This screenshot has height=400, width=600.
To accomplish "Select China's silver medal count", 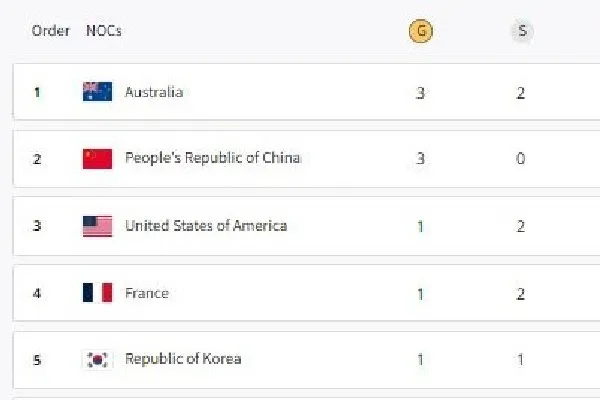I will pos(520,158).
